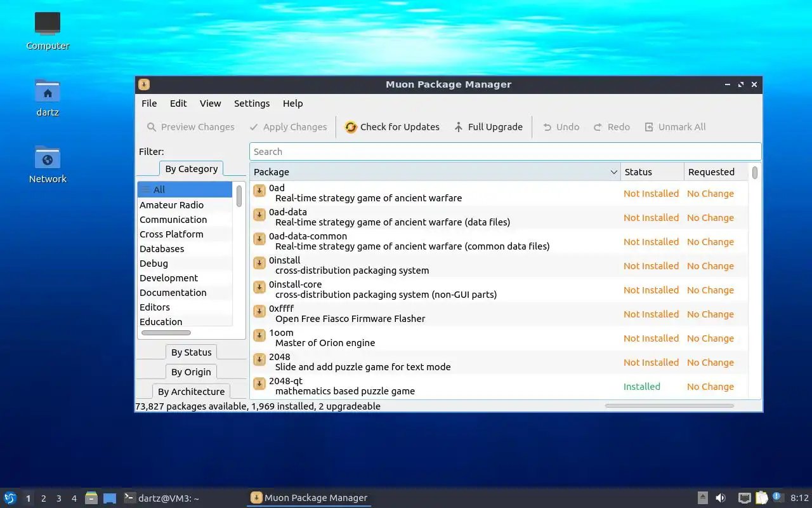Click the eject removable media tray icon
The width and height of the screenshot is (812, 508).
click(x=703, y=498)
